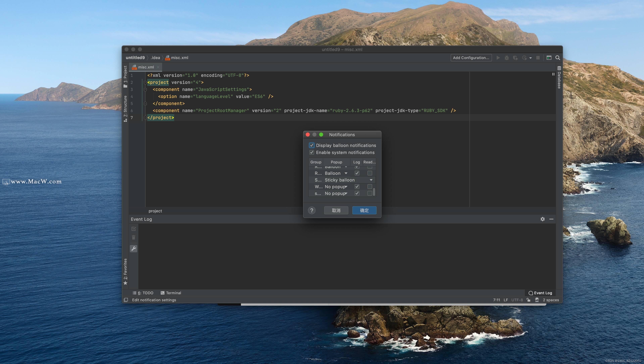Click the Run with Coverage icon
644x364 pixels.
click(x=515, y=58)
